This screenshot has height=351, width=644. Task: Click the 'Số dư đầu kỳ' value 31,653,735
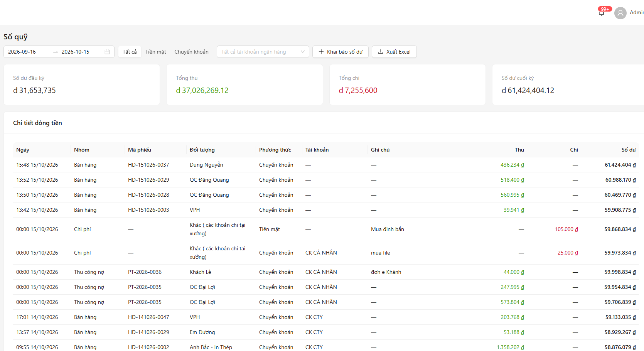[x=34, y=90]
